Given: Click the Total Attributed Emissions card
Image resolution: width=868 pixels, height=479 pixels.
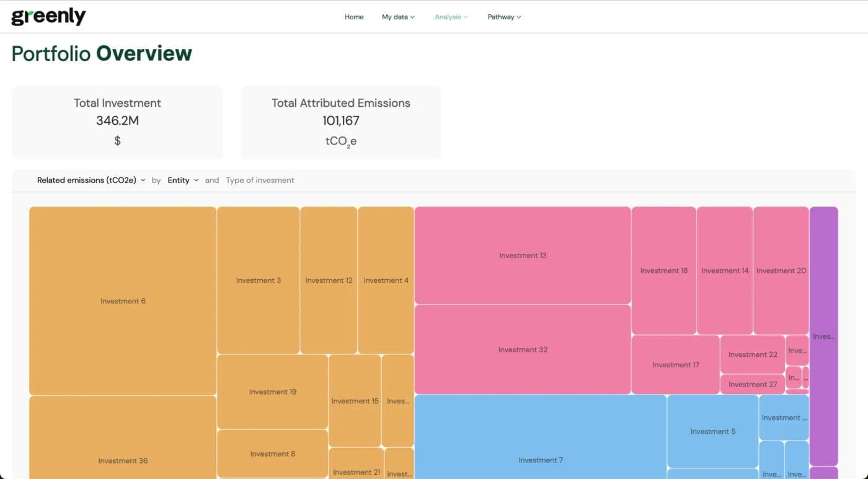Looking at the screenshot, I should [x=340, y=122].
